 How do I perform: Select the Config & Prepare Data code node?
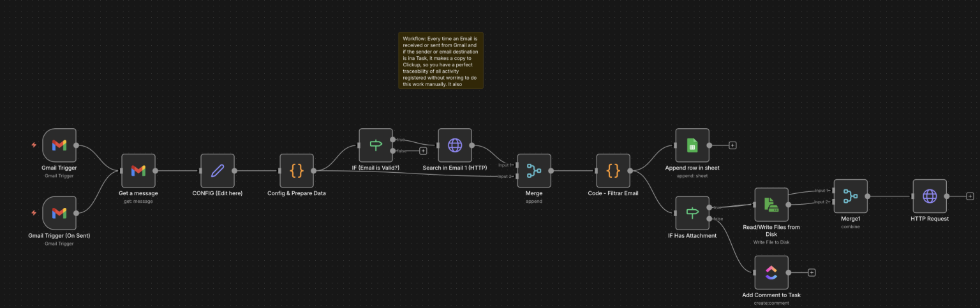click(x=297, y=170)
